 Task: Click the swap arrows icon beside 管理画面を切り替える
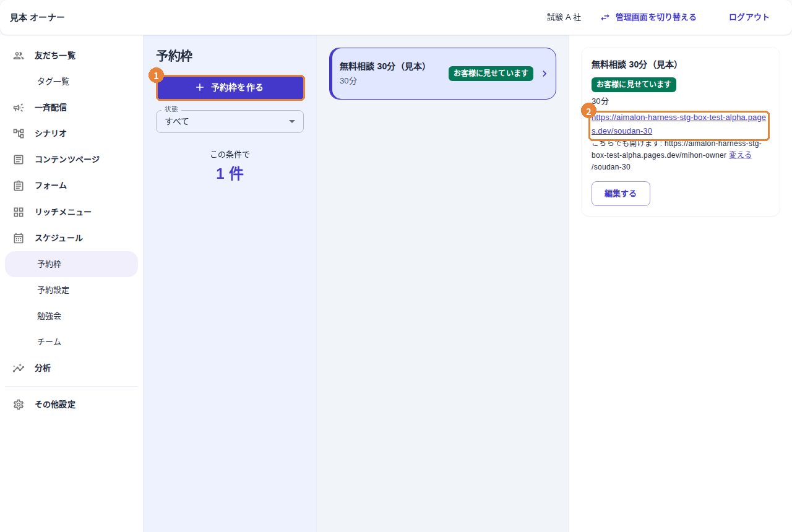click(605, 17)
